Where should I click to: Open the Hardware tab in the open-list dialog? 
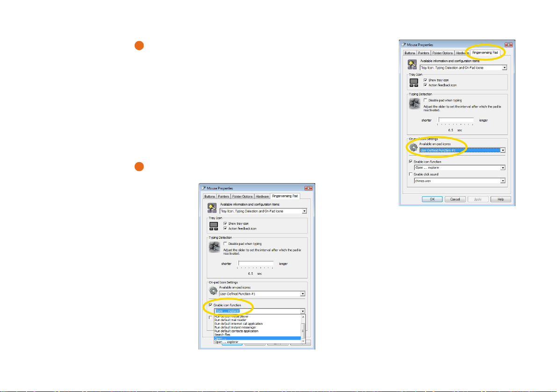pyautogui.click(x=262, y=196)
